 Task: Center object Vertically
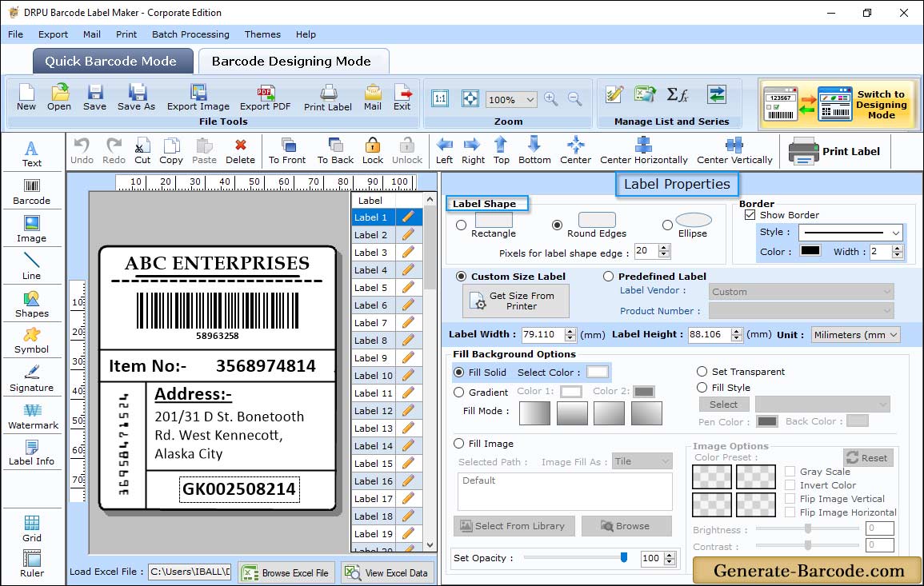(x=734, y=151)
